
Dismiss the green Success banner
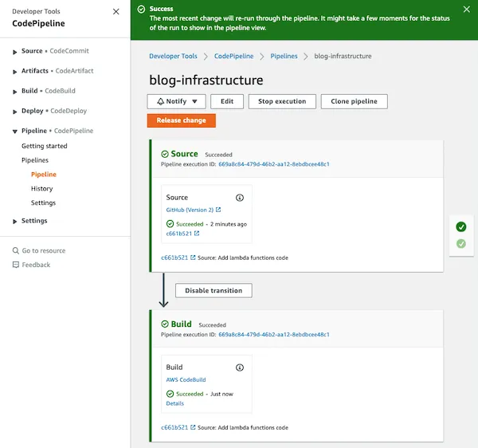[x=466, y=9]
